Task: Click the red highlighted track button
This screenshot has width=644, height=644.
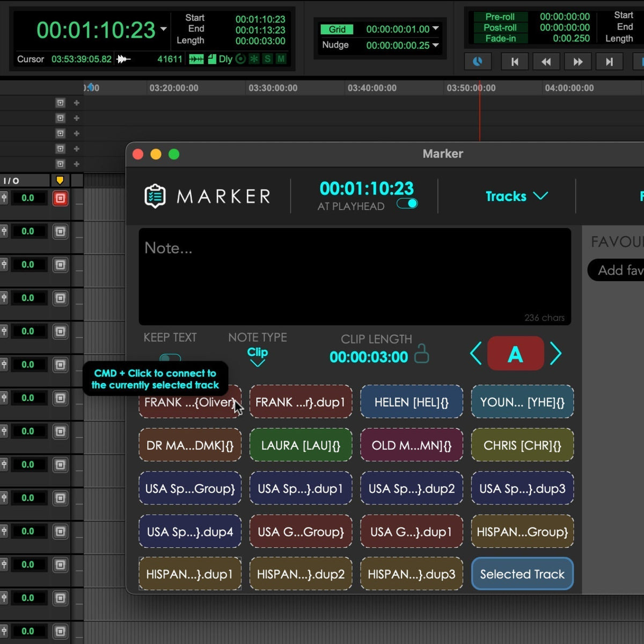Action: tap(60, 198)
